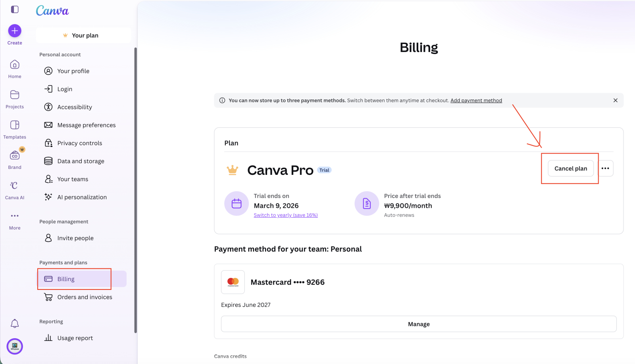The image size is (635, 364).
Task: Open Canva AI in sidebar
Action: pos(15,190)
